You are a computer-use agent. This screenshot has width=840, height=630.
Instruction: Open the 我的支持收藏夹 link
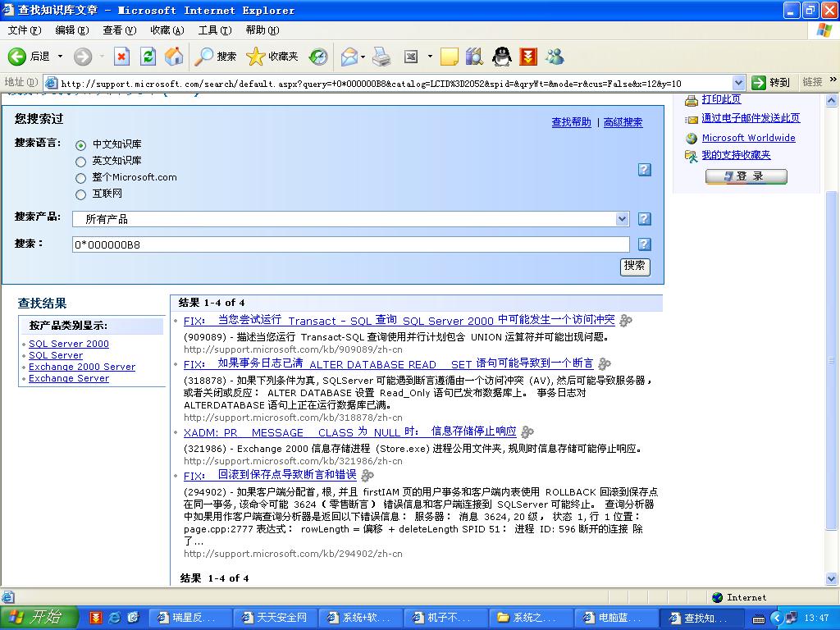[x=736, y=155]
